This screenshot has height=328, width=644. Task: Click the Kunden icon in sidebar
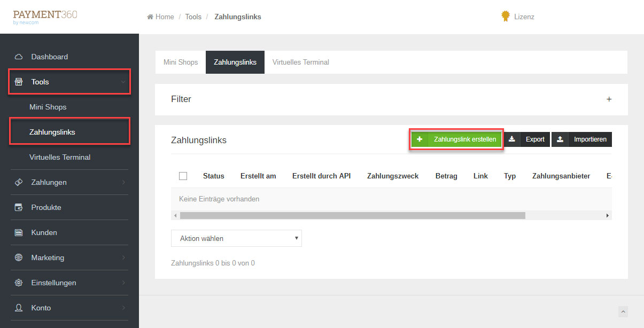[19, 232]
